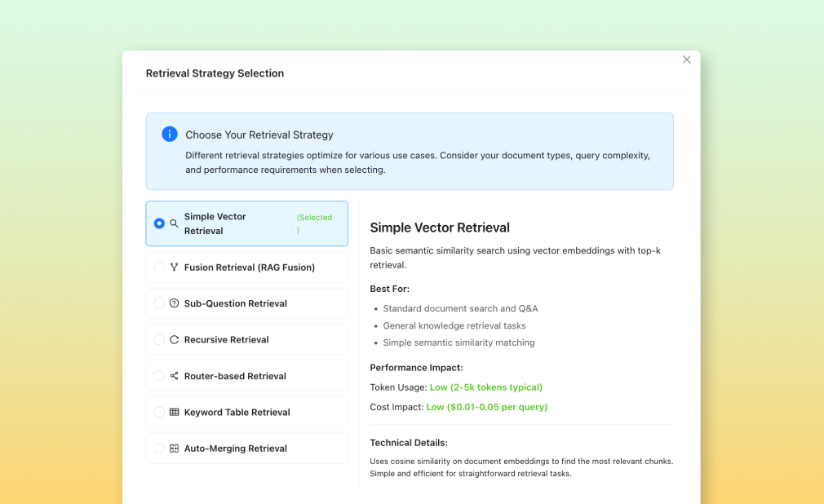824x504 pixels.
Task: Click the magnifier icon for Simple Vector Retrieval
Action: (174, 223)
